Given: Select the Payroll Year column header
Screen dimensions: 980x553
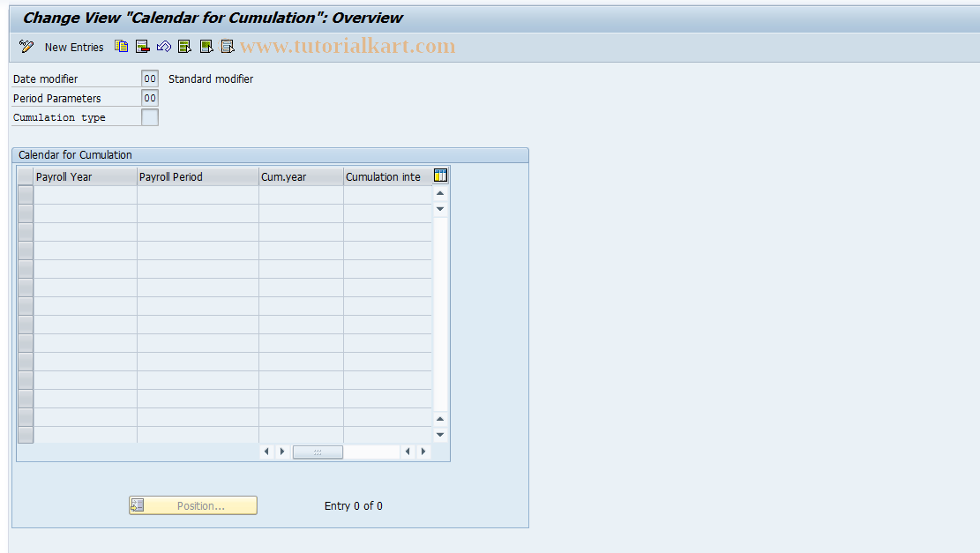Looking at the screenshot, I should tap(85, 176).
